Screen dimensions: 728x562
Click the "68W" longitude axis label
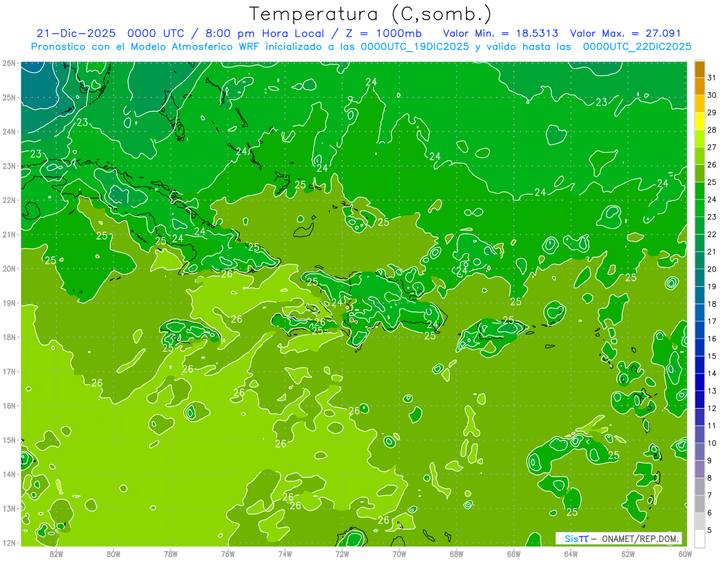coord(457,554)
